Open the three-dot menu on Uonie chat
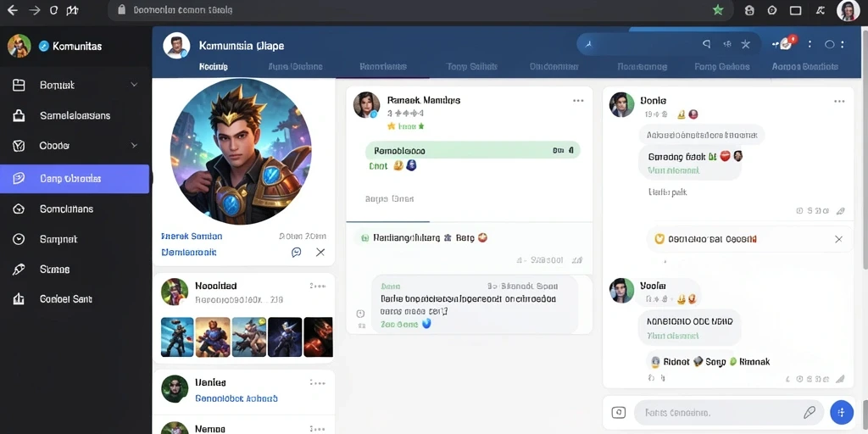The height and width of the screenshot is (434, 868). (840, 102)
